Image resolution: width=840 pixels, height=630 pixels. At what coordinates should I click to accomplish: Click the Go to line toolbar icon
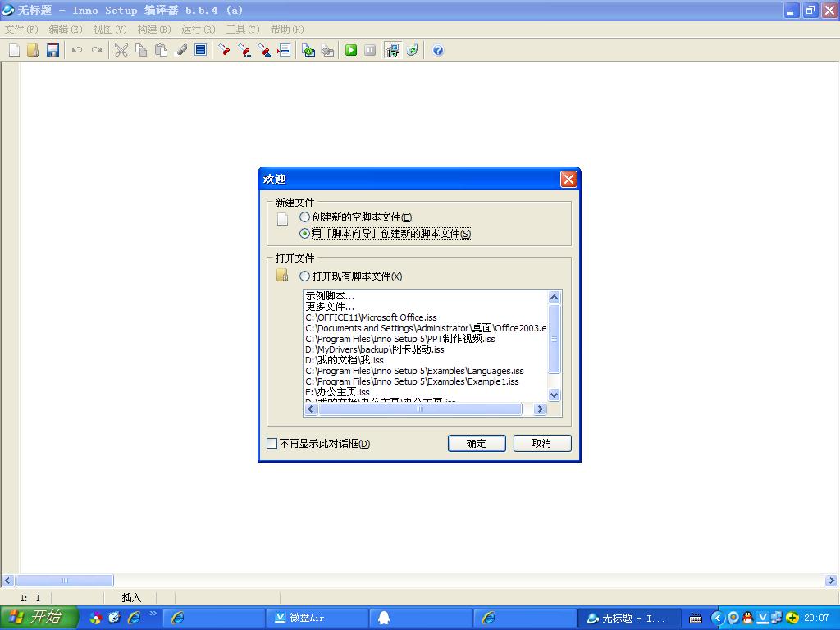coord(284,50)
